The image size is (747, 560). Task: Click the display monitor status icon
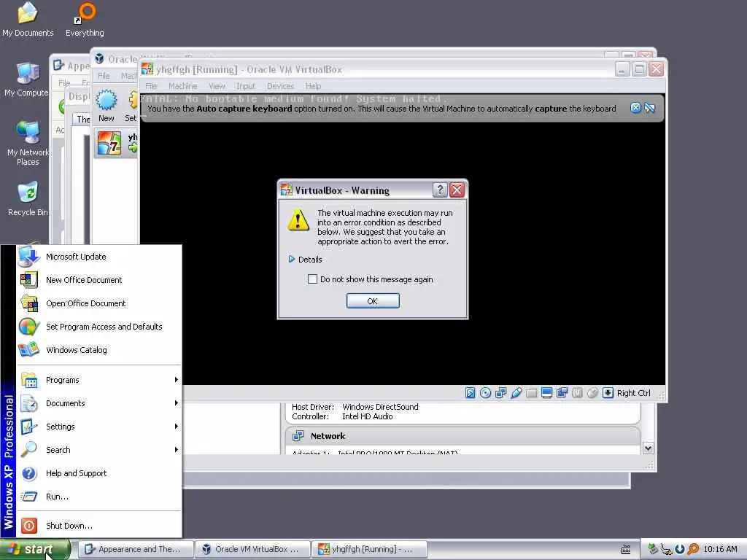[546, 393]
